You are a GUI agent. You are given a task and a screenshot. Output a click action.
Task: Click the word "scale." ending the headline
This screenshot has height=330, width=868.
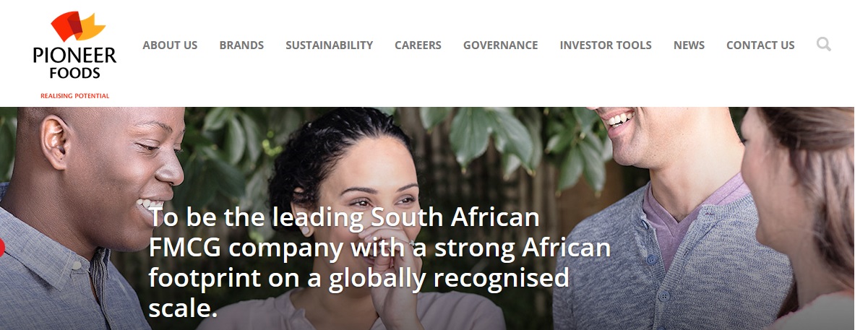[182, 308]
